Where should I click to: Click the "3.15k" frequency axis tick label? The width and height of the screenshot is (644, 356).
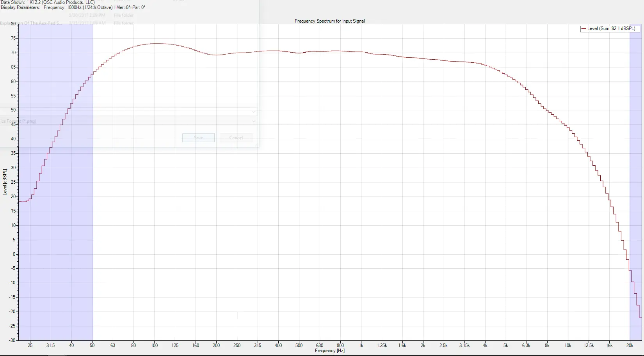464,345
